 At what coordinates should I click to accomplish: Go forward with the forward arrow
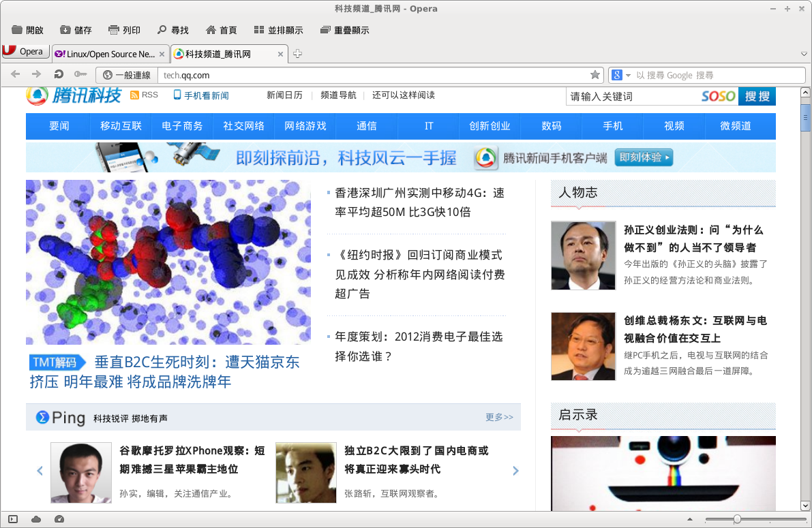(36, 74)
